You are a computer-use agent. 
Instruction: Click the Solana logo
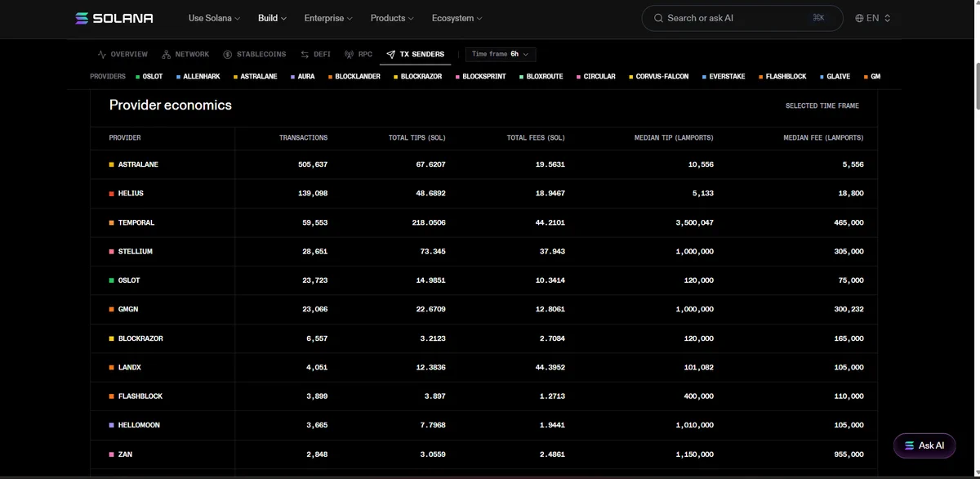(114, 18)
